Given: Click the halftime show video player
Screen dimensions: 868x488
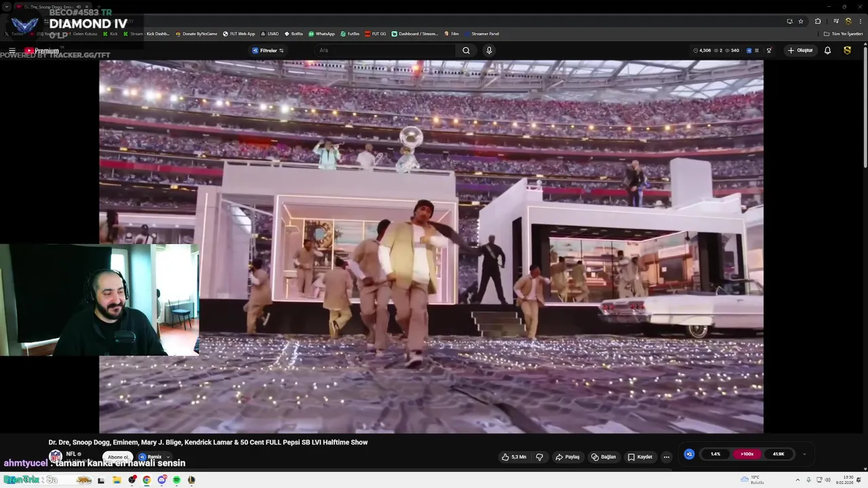Looking at the screenshot, I should [x=431, y=247].
